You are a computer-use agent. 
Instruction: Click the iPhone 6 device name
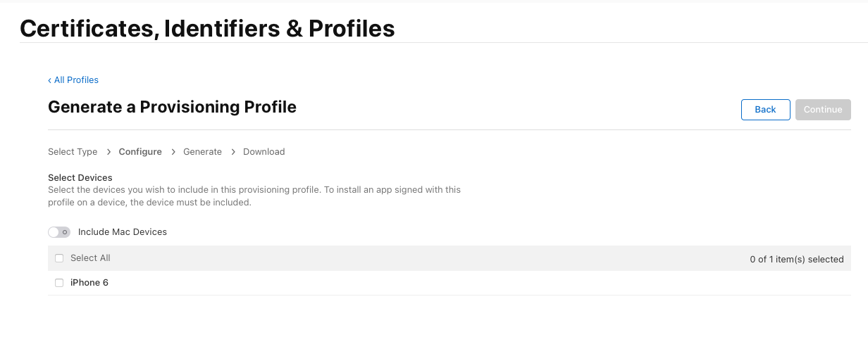(x=89, y=283)
